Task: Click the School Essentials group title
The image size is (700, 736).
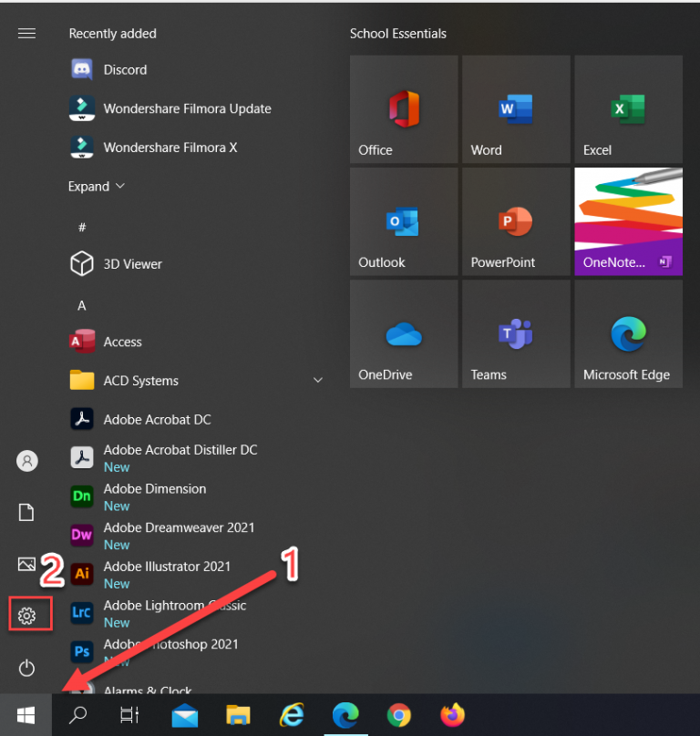Action: pos(398,34)
